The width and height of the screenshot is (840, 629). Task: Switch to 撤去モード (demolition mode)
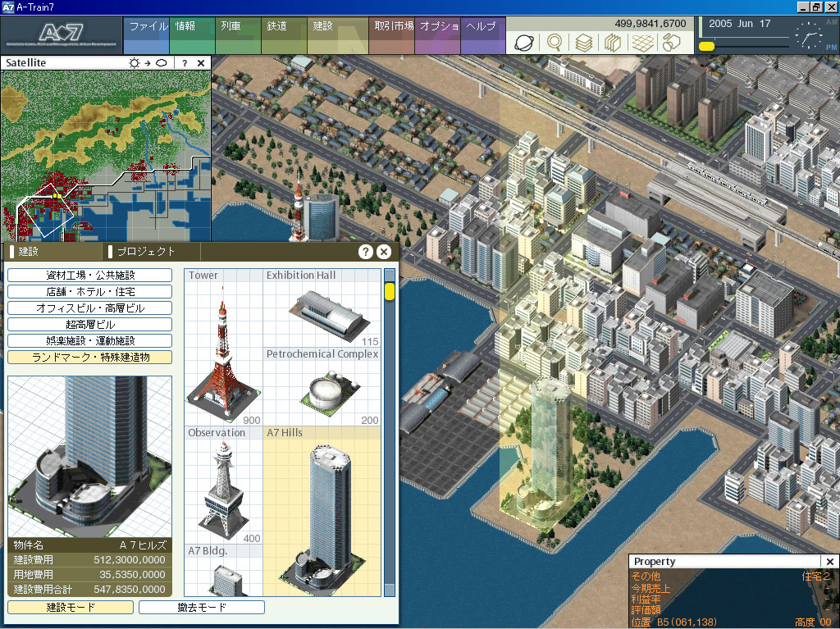pos(201,608)
